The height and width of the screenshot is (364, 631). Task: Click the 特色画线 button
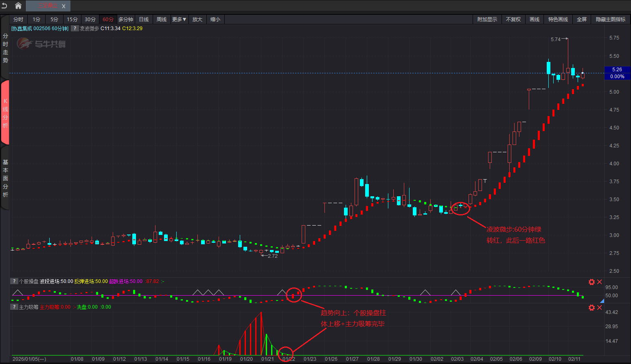click(558, 20)
